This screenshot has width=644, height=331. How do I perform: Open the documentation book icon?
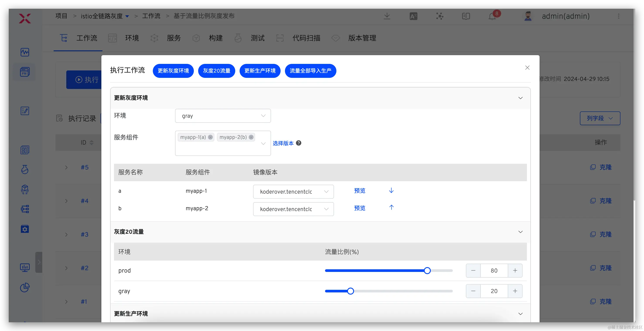(466, 17)
